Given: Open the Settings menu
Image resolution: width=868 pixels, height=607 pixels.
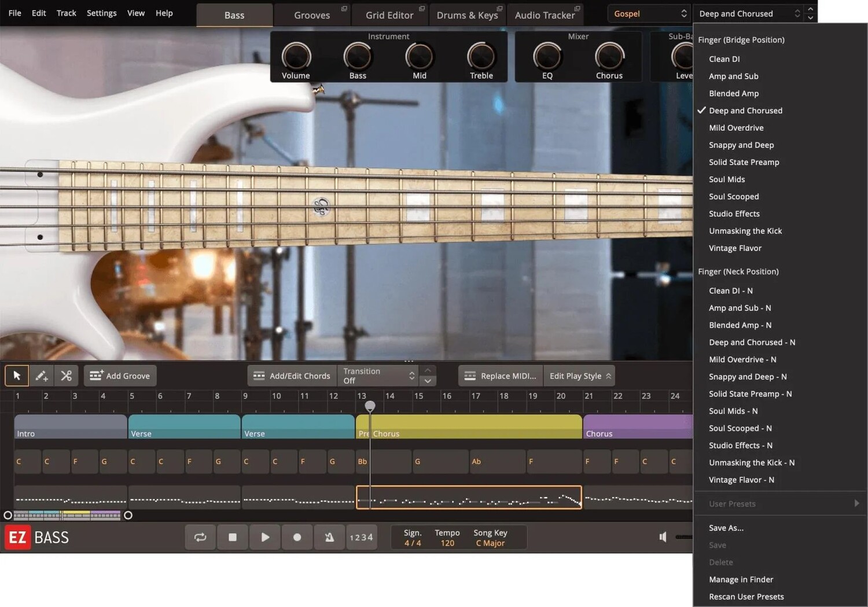Looking at the screenshot, I should pos(102,13).
